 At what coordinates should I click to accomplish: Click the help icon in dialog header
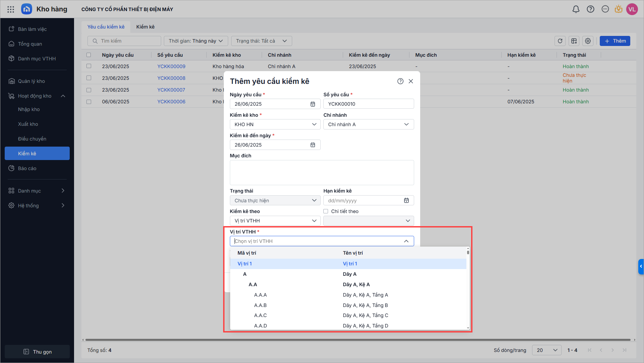[400, 81]
